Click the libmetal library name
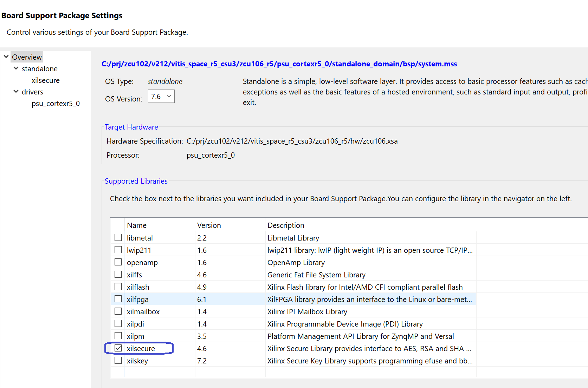The image size is (588, 388). [x=140, y=238]
